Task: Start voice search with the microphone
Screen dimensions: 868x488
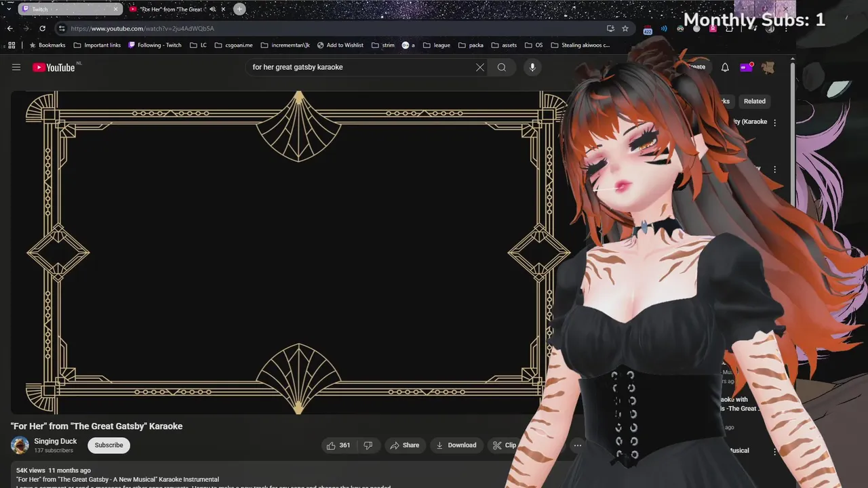Action: (x=532, y=67)
